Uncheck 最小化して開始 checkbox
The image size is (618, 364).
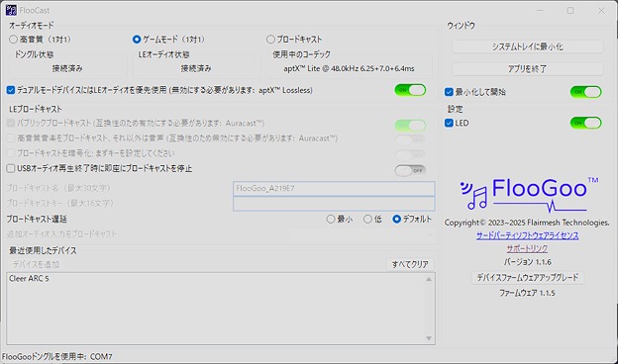click(x=449, y=92)
